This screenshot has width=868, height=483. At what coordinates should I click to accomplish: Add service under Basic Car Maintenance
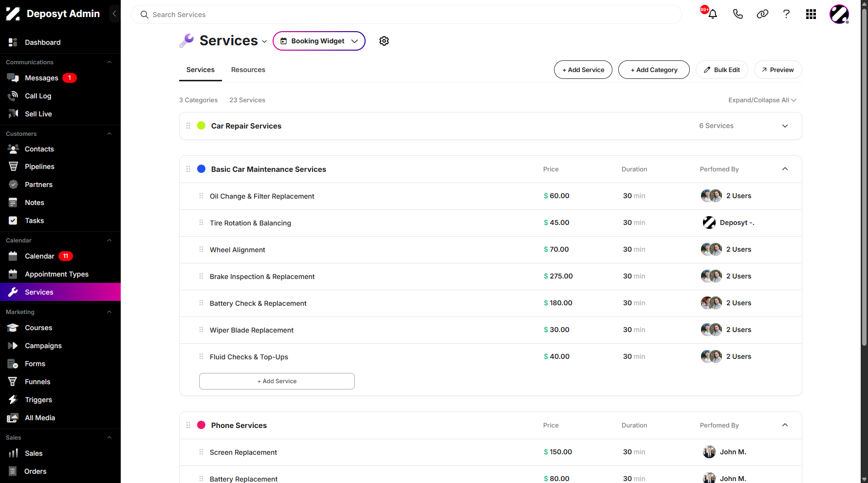(x=277, y=381)
